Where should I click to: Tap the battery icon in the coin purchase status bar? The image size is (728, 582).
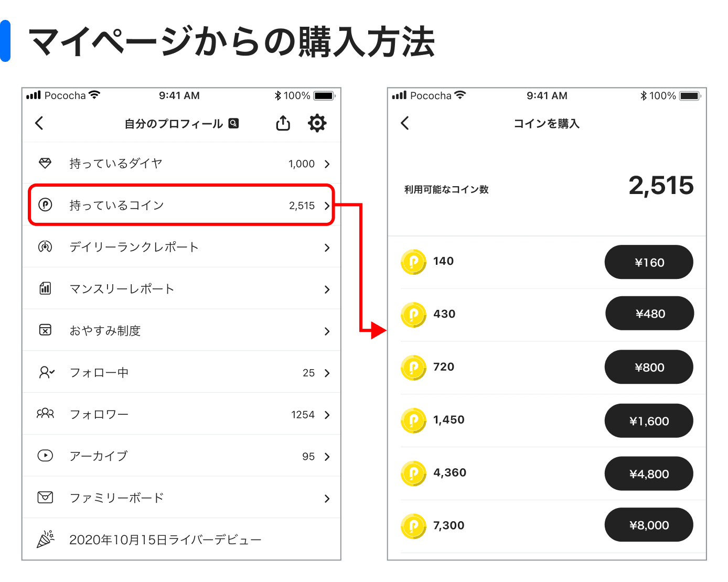point(690,96)
